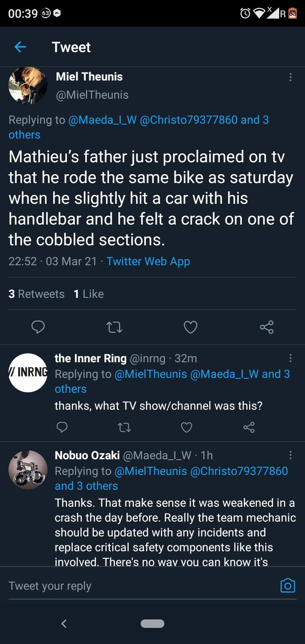Screen dimensions: 305x644
Task: Retweet the Inner Ring's reply
Action: coord(124,427)
